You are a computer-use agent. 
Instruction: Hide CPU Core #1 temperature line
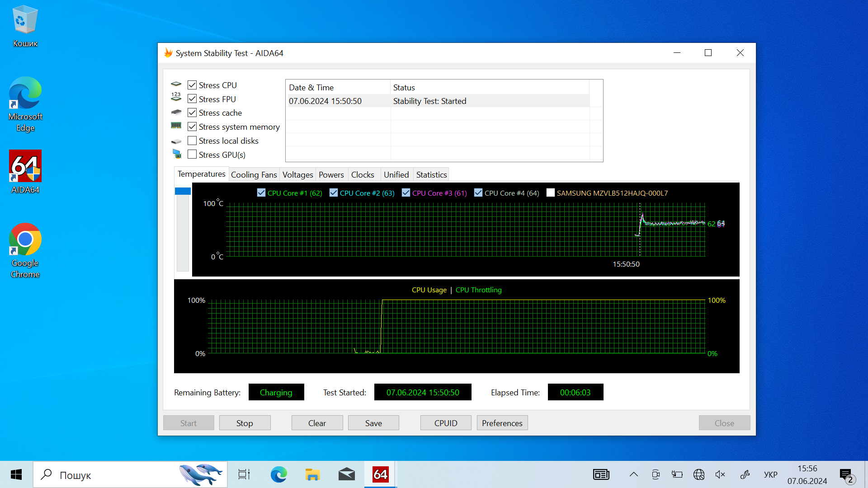pos(261,192)
